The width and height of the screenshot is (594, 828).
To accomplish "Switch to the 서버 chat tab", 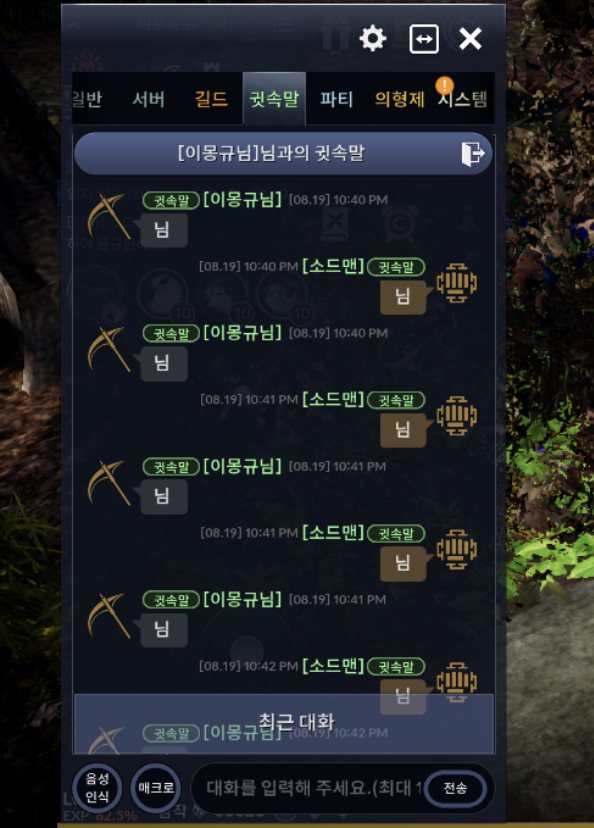I will pyautogui.click(x=148, y=99).
